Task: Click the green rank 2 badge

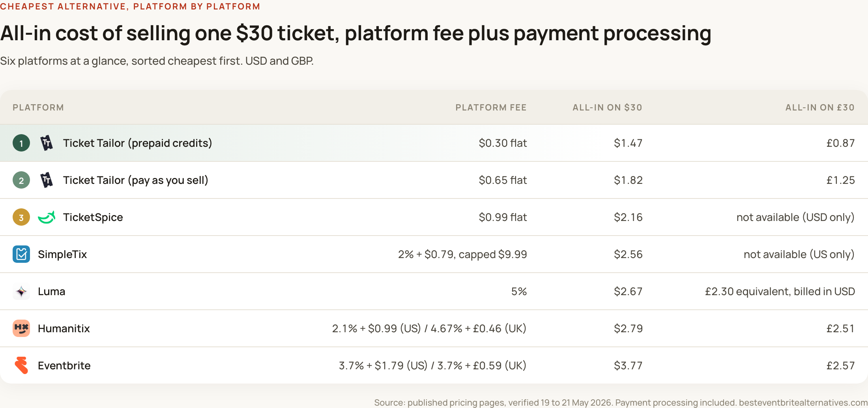Action: tap(21, 180)
